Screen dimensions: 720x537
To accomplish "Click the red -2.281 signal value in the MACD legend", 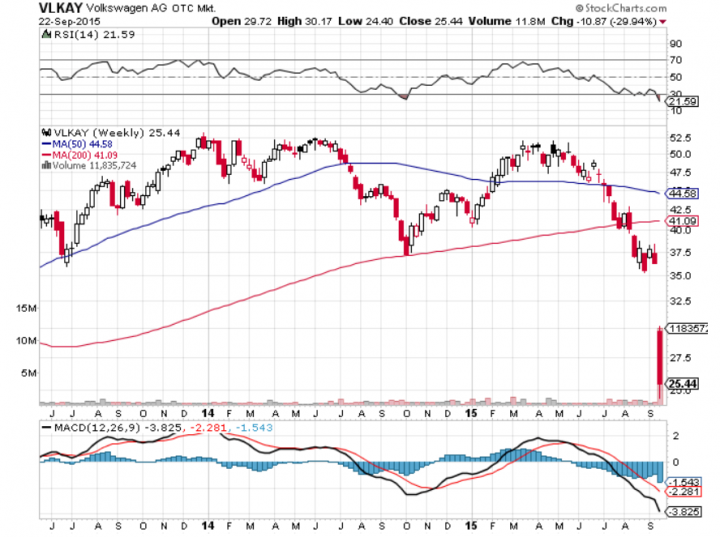I will tap(207, 428).
